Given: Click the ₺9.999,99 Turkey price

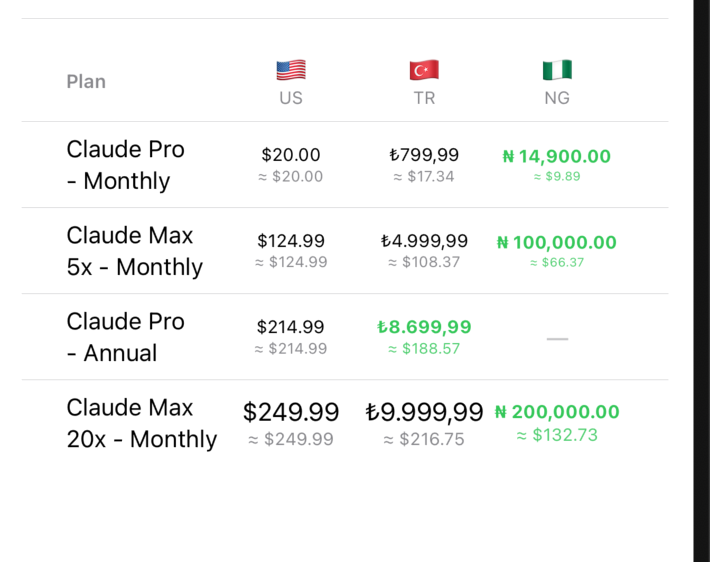Looking at the screenshot, I should (x=424, y=413).
